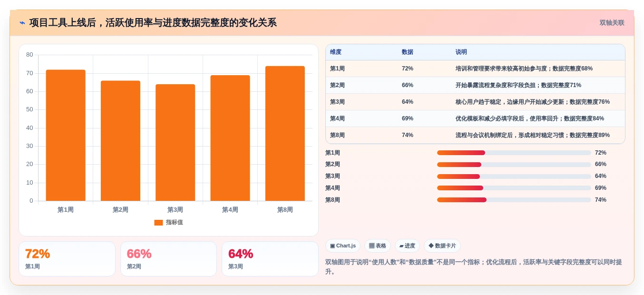The height and width of the screenshot is (295, 644).
Task: Click the 双轴关联 label in header
Action: [x=612, y=23]
